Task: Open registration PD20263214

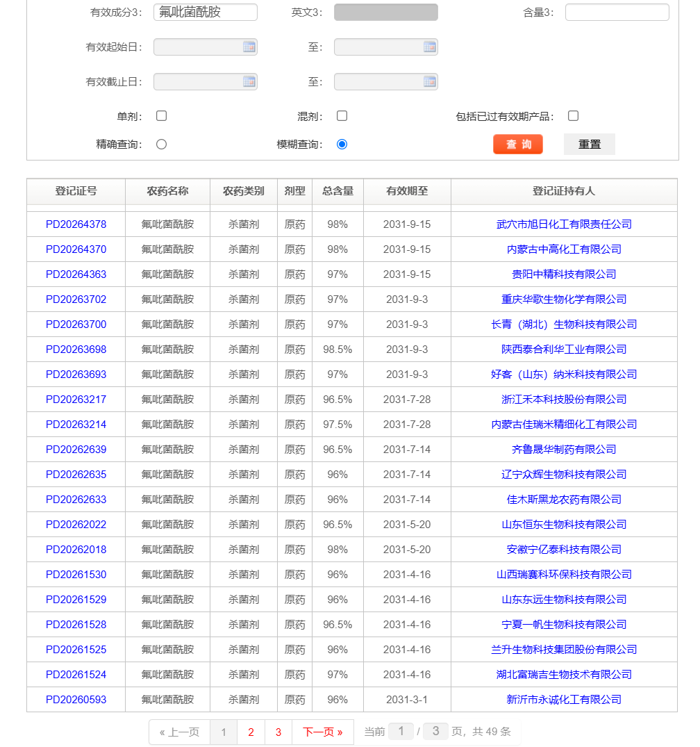Action: (x=76, y=425)
